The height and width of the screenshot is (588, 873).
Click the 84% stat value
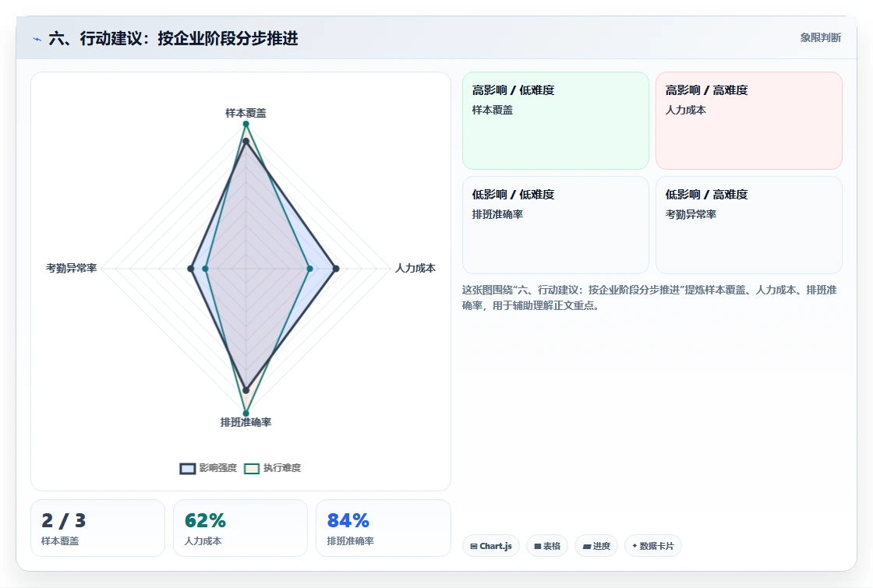[x=348, y=521]
